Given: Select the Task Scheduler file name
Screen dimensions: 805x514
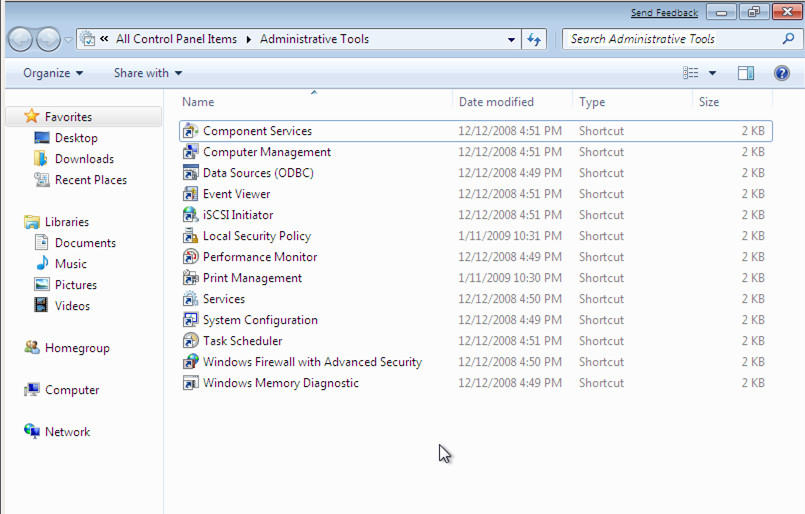Looking at the screenshot, I should tap(242, 341).
